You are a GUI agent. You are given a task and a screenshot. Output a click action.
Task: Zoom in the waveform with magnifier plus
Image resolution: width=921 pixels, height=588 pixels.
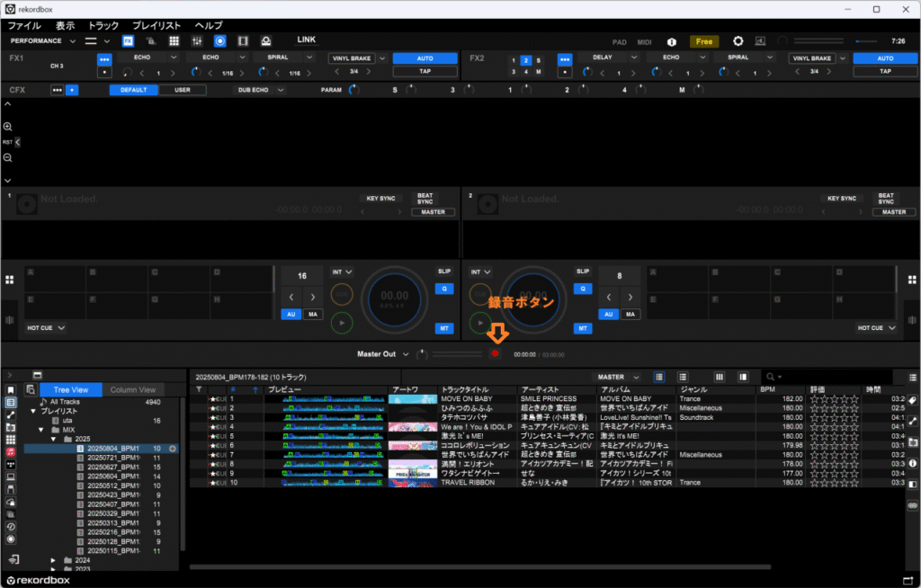point(7,127)
